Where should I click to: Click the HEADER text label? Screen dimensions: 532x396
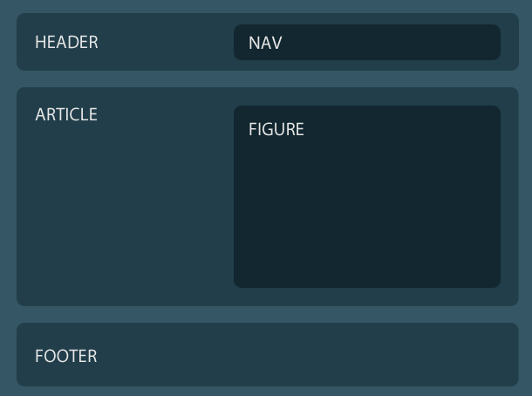(x=66, y=43)
